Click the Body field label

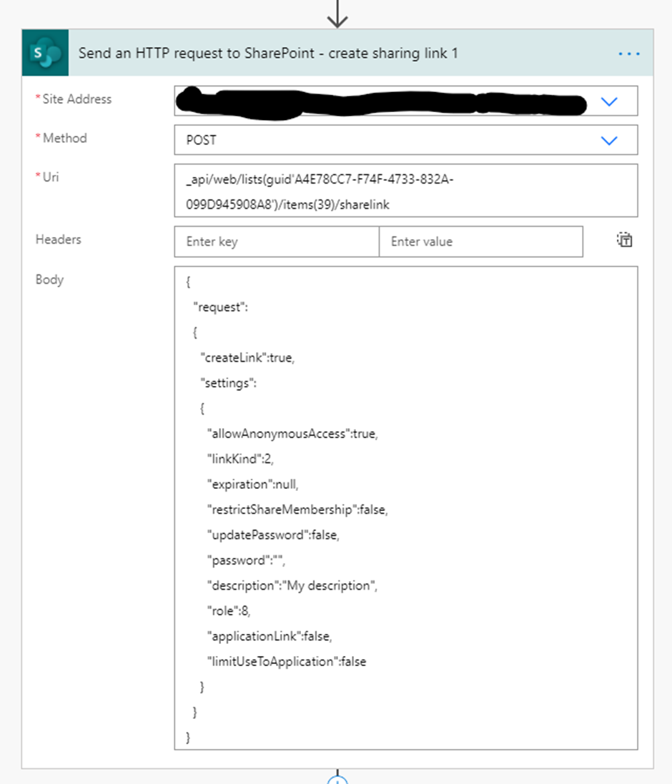click(x=49, y=279)
